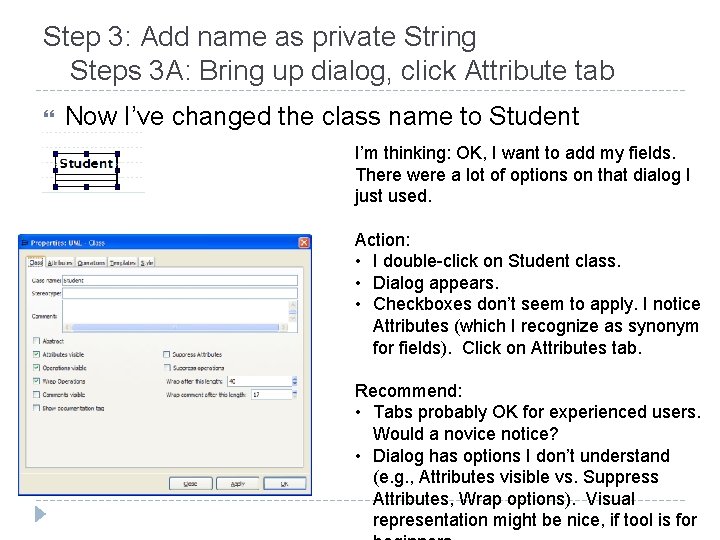The height and width of the screenshot is (540, 720).
Task: Enable Show documentation tag checkbox
Action: 36,407
